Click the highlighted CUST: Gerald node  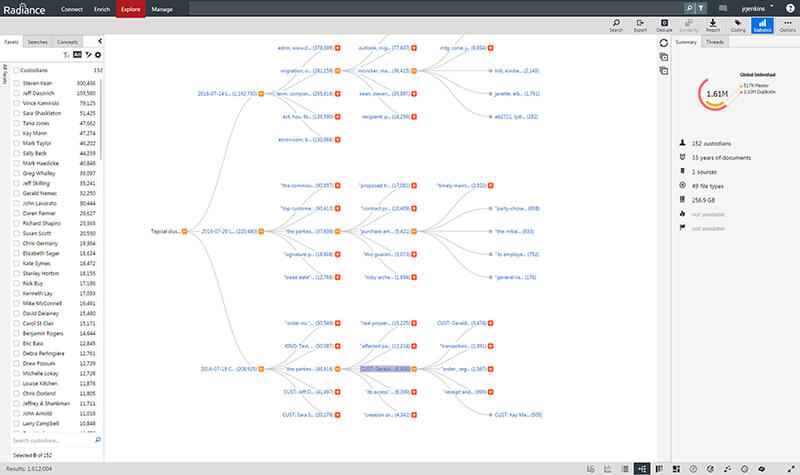click(x=385, y=369)
